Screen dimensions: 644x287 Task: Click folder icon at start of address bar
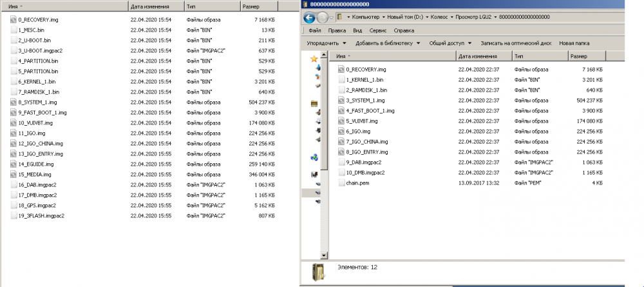pos(340,17)
